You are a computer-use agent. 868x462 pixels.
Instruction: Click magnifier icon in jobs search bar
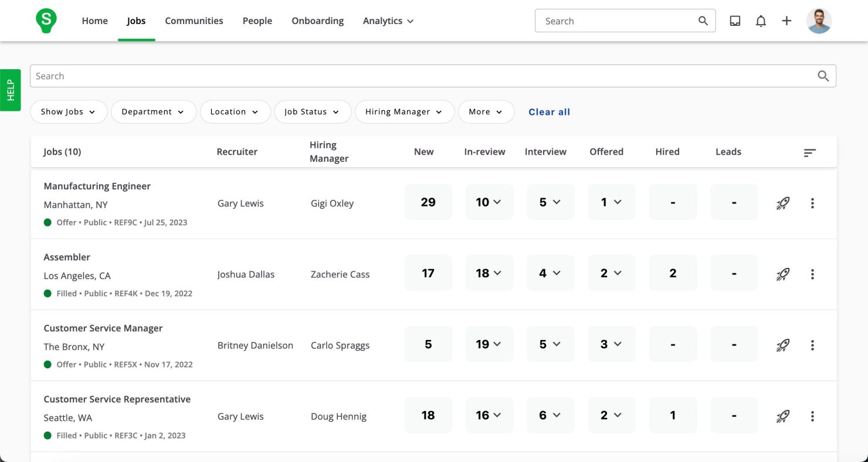point(823,76)
